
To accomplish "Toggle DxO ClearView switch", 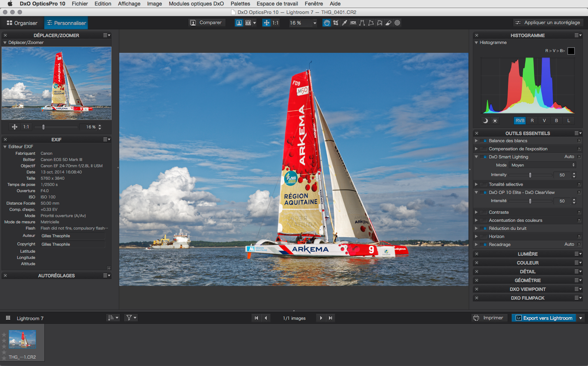I will coord(484,193).
